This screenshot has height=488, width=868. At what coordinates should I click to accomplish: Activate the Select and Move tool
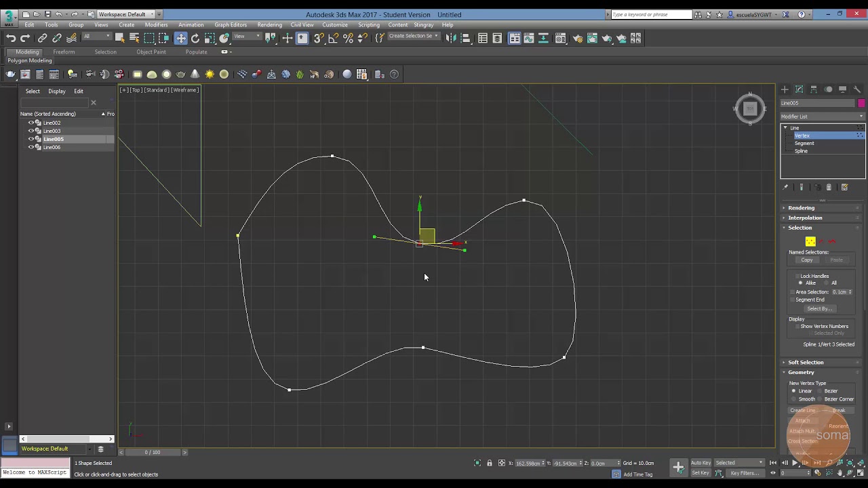point(180,39)
